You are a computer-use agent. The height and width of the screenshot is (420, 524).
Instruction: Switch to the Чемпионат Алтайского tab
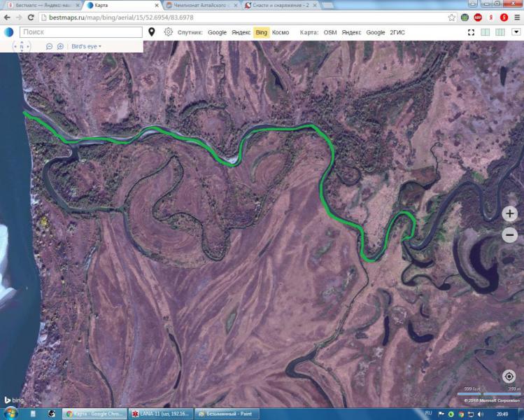pos(200,6)
